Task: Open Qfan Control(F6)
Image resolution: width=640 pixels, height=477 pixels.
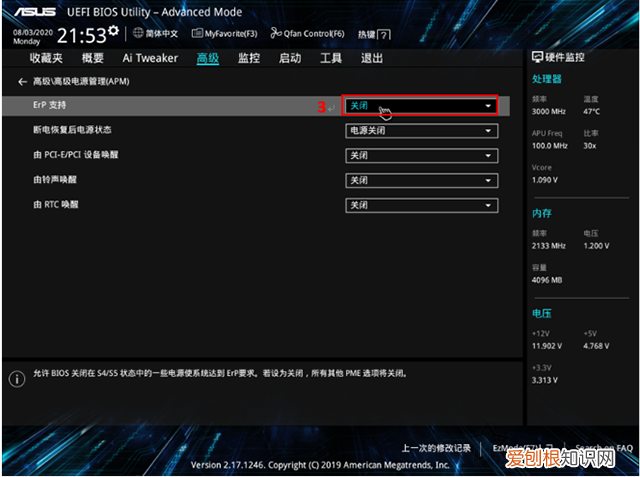Action: [307, 33]
